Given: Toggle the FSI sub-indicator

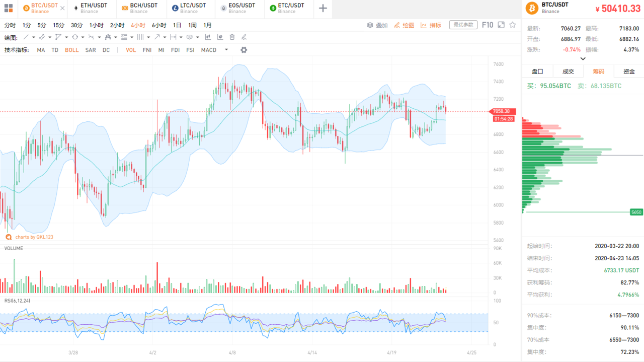Looking at the screenshot, I should 190,50.
